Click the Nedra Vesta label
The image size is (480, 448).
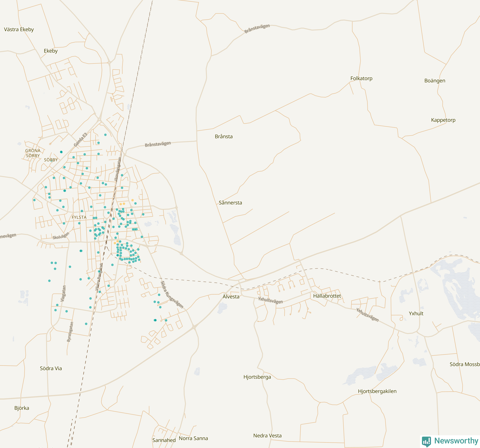click(267, 436)
